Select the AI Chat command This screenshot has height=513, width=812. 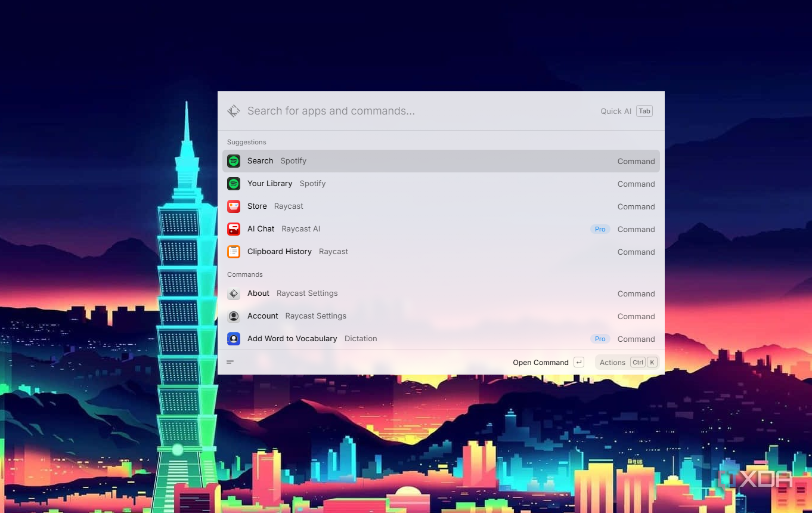point(441,229)
